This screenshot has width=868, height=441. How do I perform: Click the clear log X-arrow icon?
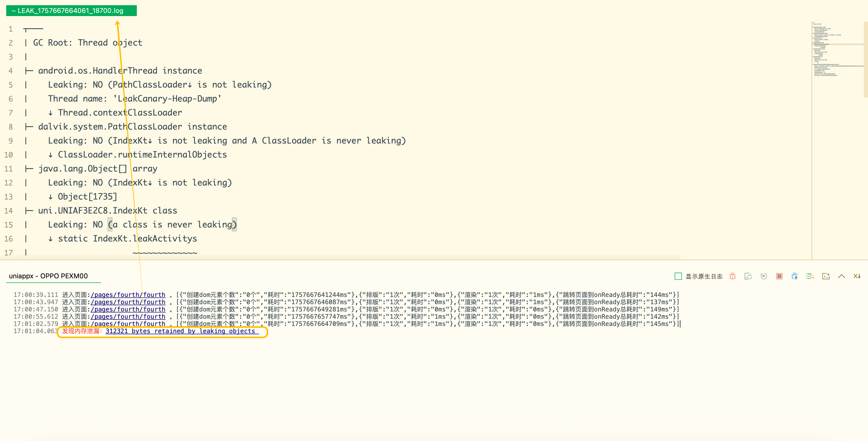pyautogui.click(x=857, y=276)
